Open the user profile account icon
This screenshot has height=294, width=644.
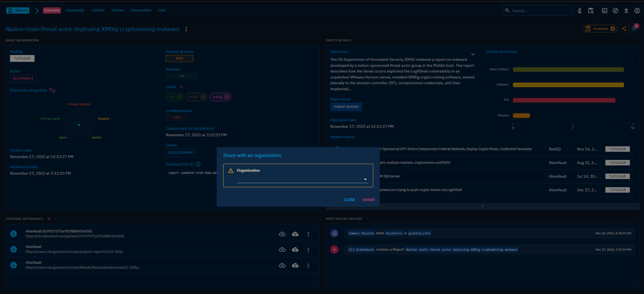[x=636, y=10]
